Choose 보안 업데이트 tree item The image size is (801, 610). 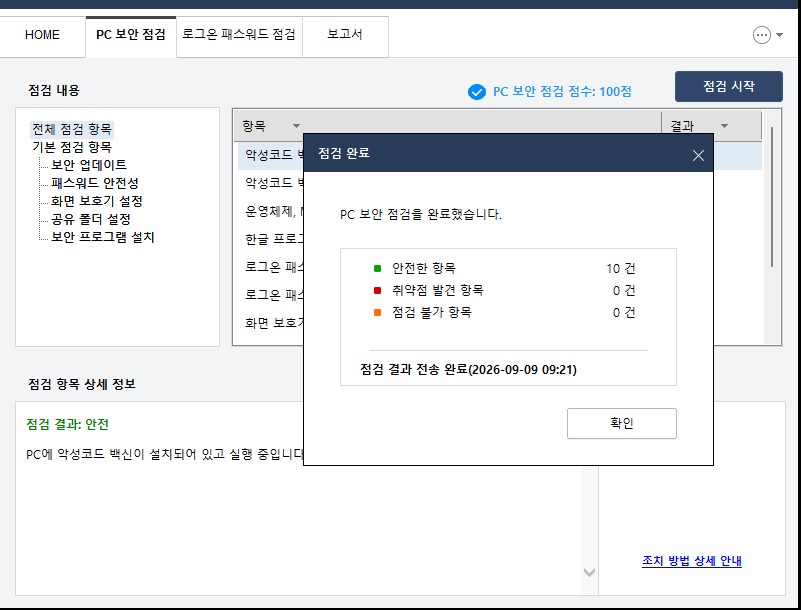coord(89,165)
